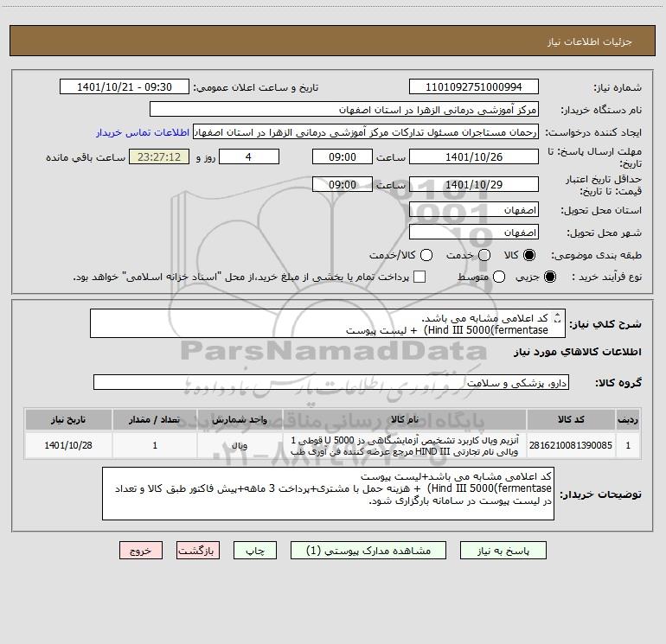Click the شرح کلی نیاز description box
Screen dimensions: 666x644
[x=328, y=323]
